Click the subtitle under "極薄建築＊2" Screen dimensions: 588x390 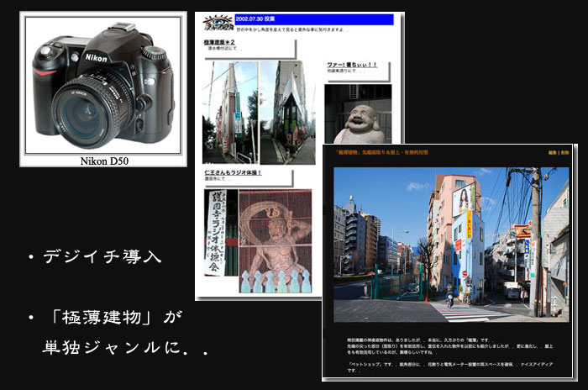point(224,49)
